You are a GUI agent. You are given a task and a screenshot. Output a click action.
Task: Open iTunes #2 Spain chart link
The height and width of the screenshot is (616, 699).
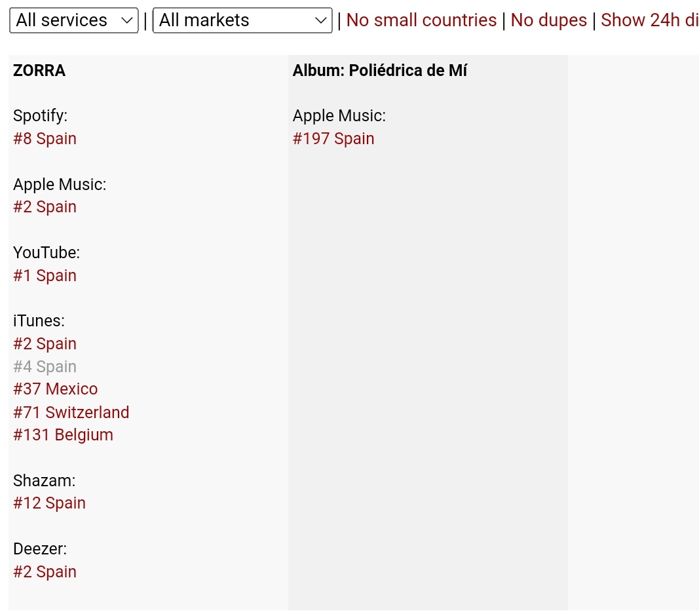[x=45, y=344]
